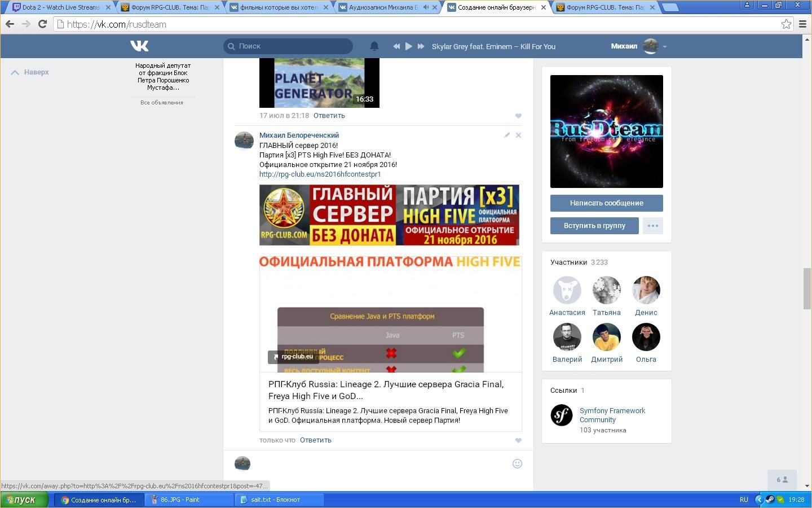Click the VK logo home icon
The height and width of the screenshot is (508, 812).
(139, 46)
